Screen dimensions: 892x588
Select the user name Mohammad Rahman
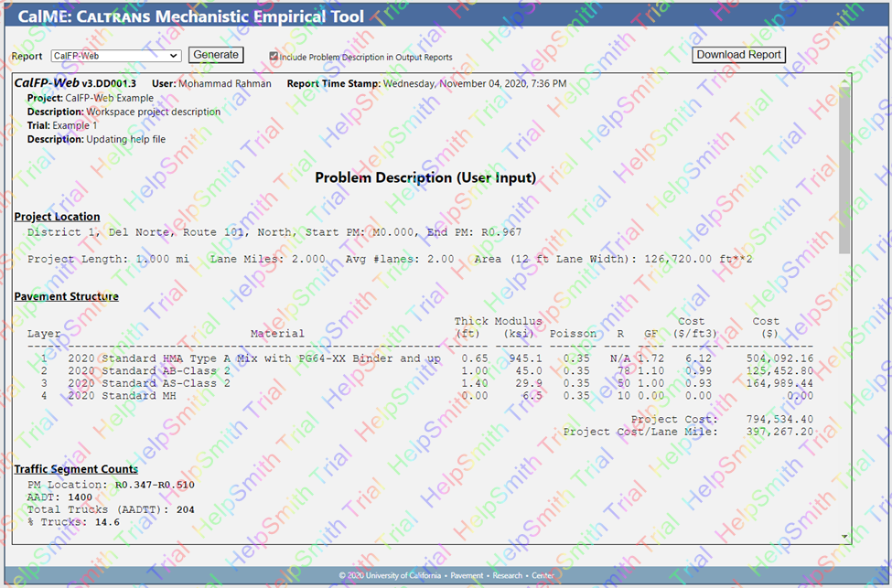pyautogui.click(x=225, y=83)
